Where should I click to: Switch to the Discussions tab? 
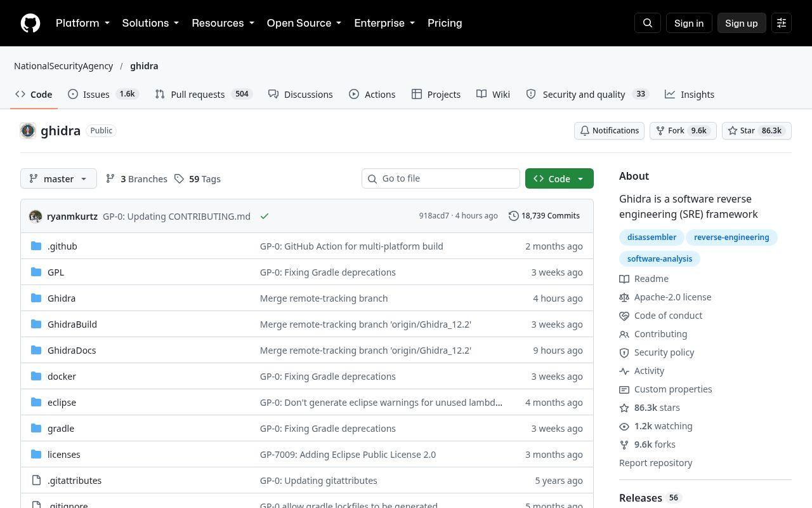(301, 94)
